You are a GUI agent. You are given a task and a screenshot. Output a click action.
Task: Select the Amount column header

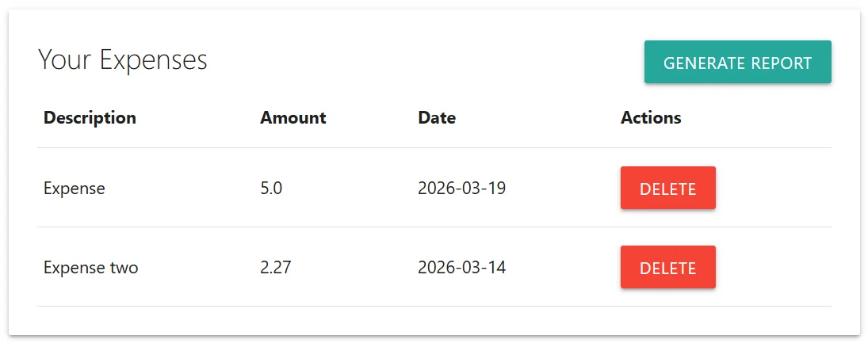click(x=293, y=118)
